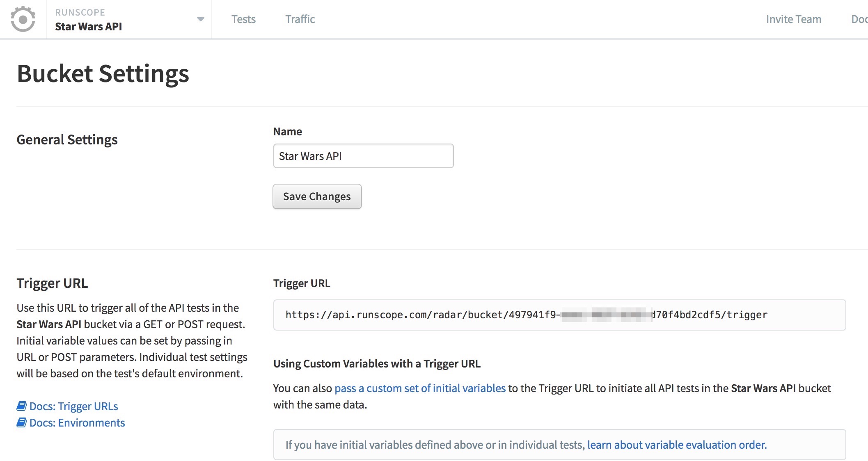
Task: Open the Tests tab
Action: point(243,19)
